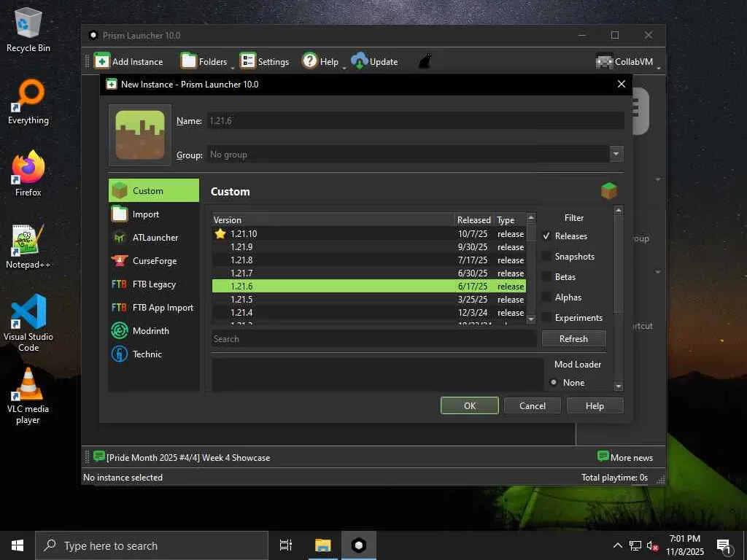
Task: Select the Modrinth source
Action: coord(153,330)
